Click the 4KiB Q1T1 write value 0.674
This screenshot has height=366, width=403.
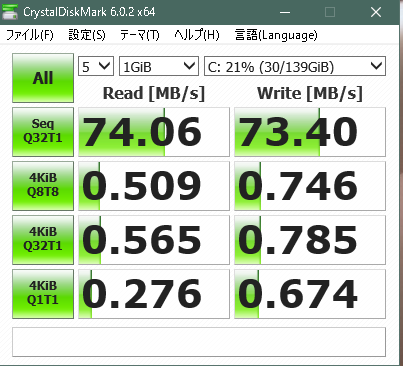[x=310, y=294]
